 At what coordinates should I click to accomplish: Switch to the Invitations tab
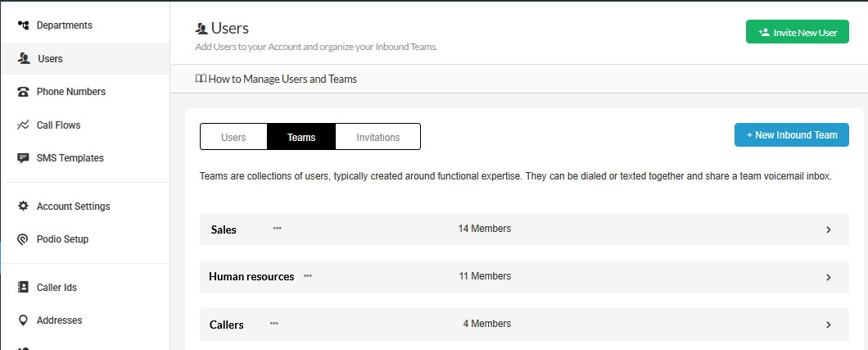377,137
